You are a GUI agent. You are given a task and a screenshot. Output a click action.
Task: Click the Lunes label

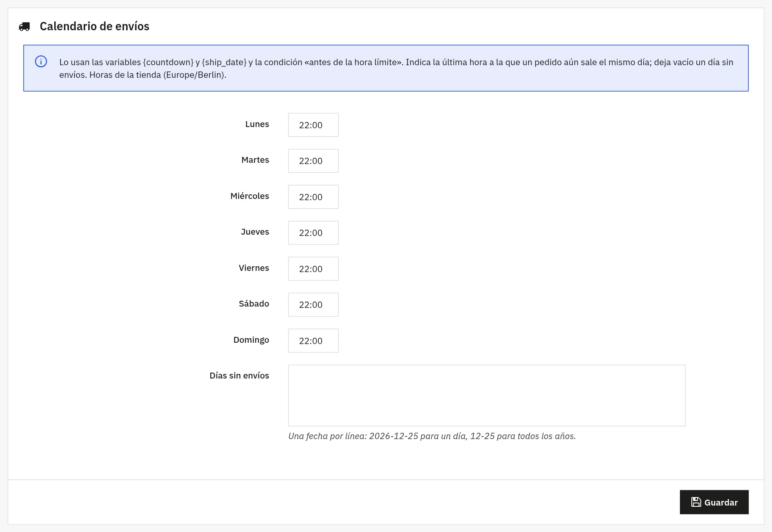(x=257, y=124)
